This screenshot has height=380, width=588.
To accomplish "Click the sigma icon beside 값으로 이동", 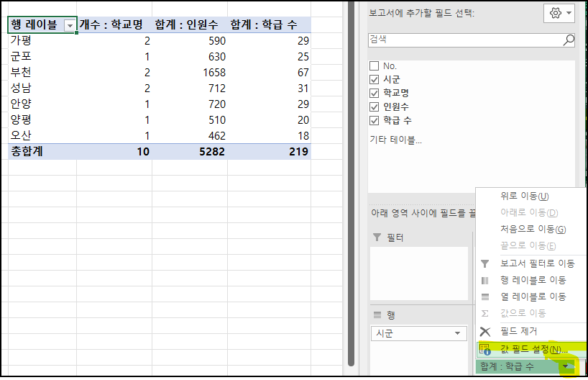I will [x=485, y=313].
